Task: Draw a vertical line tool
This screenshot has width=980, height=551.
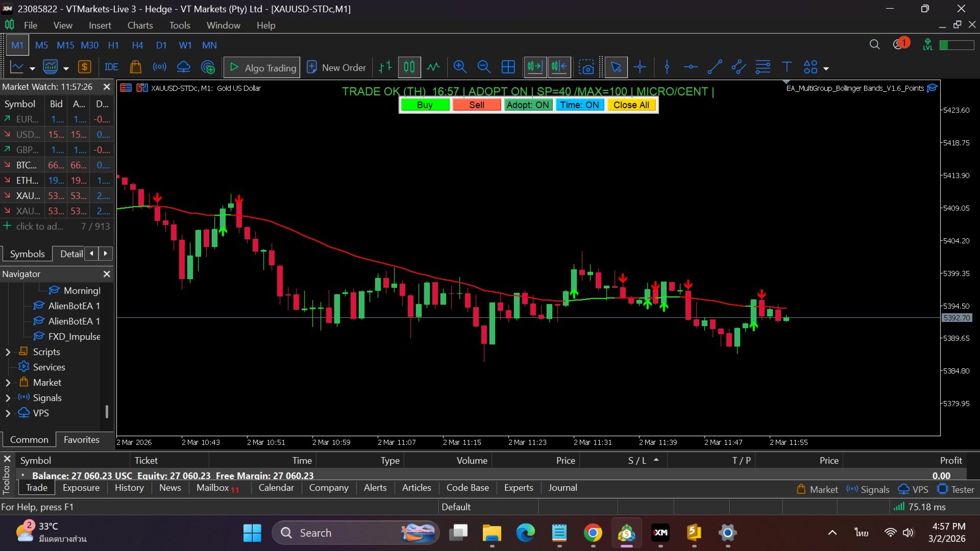Action: pyautogui.click(x=667, y=67)
